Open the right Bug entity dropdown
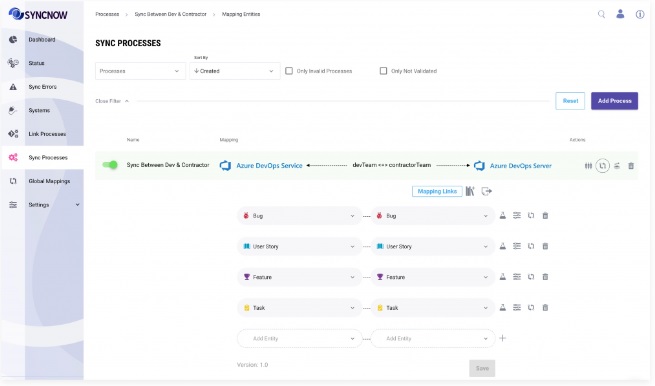 433,216
